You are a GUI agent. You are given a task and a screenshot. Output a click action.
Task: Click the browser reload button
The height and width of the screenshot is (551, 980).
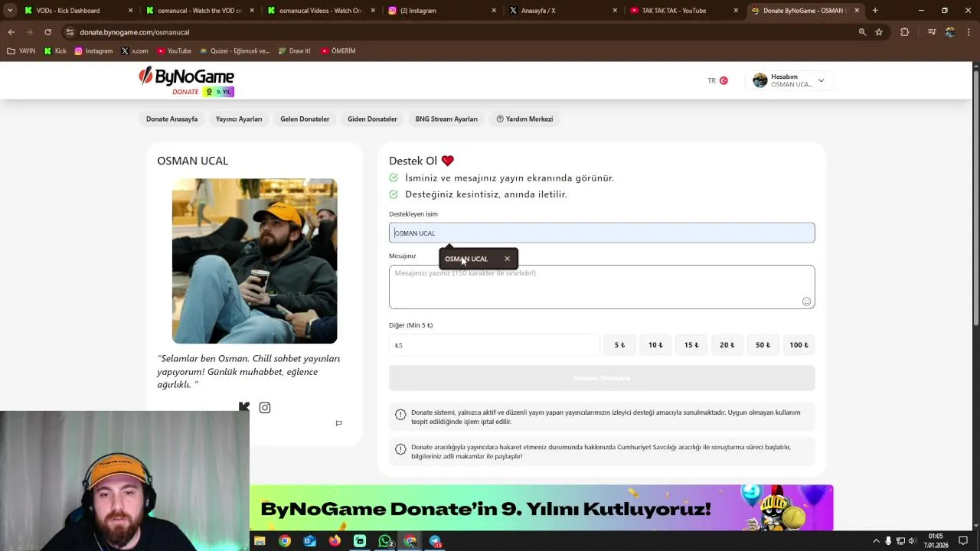(x=47, y=32)
